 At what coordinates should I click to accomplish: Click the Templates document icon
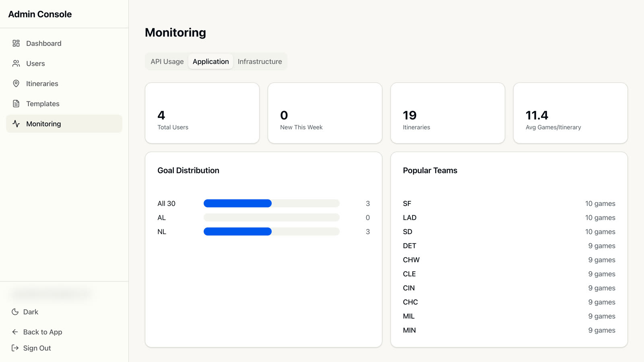pyautogui.click(x=16, y=104)
